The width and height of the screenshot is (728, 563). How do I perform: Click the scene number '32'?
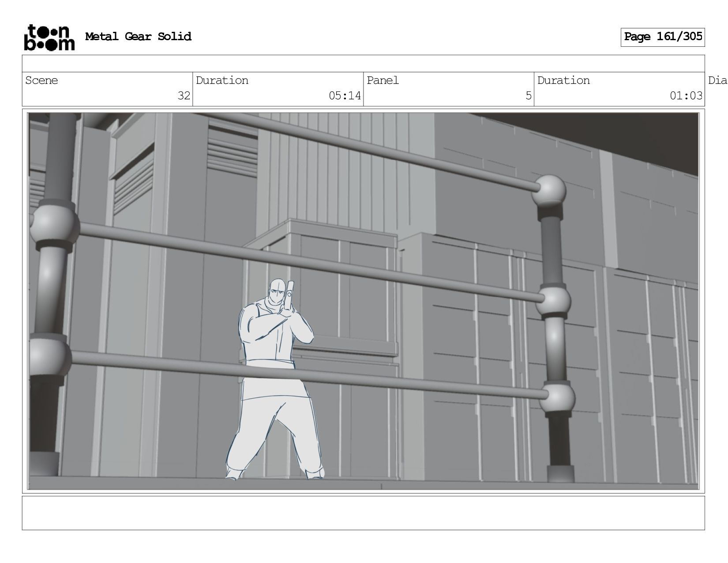[184, 96]
